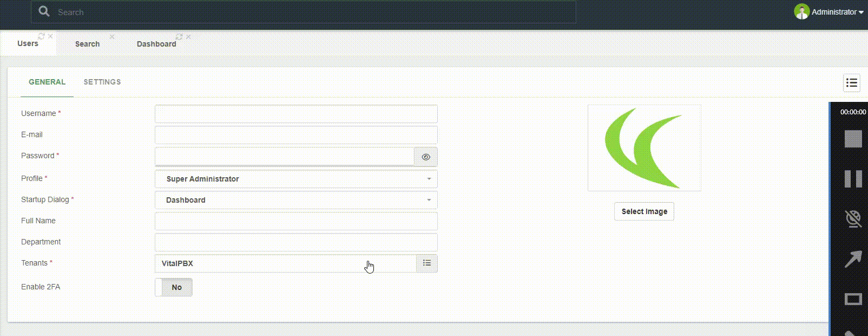Screen dimensions: 868x336
Task: Open the tenants list button
Action: pos(427,263)
